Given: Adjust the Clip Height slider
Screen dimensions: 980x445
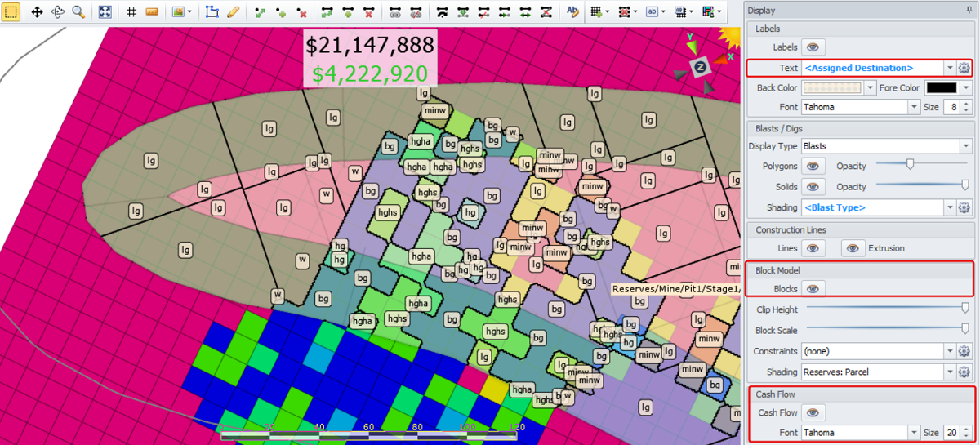Looking at the screenshot, I should 887,309.
